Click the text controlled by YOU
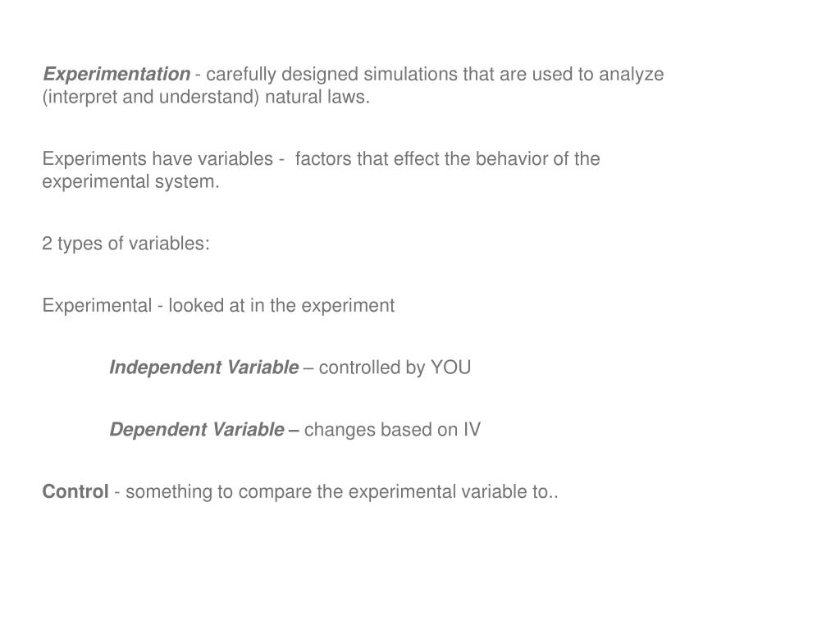 point(395,368)
